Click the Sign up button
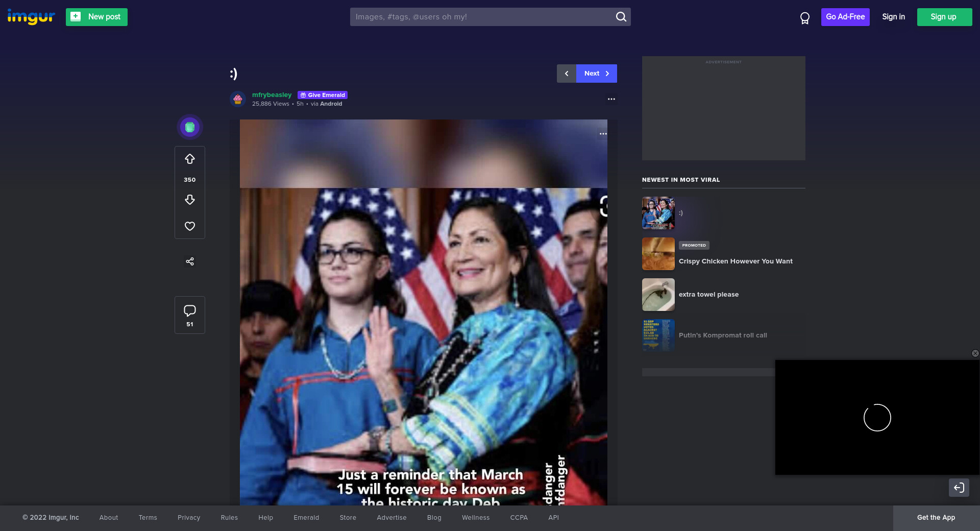 (x=944, y=17)
